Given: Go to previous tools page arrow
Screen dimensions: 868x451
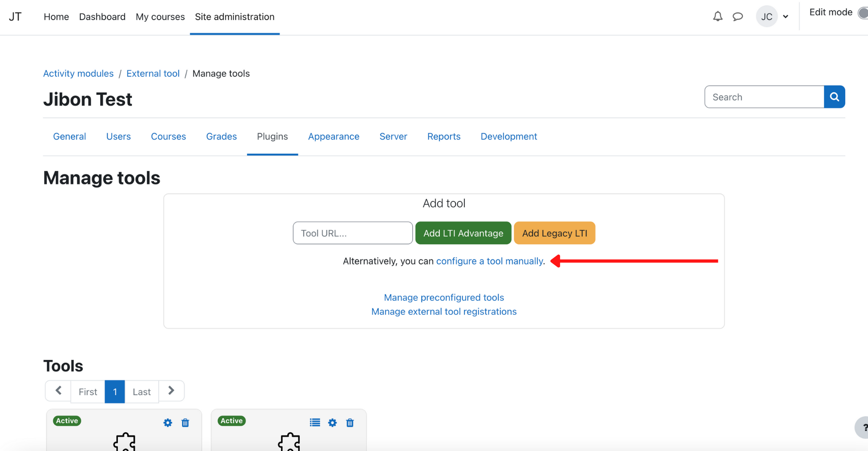Looking at the screenshot, I should pos(58,391).
